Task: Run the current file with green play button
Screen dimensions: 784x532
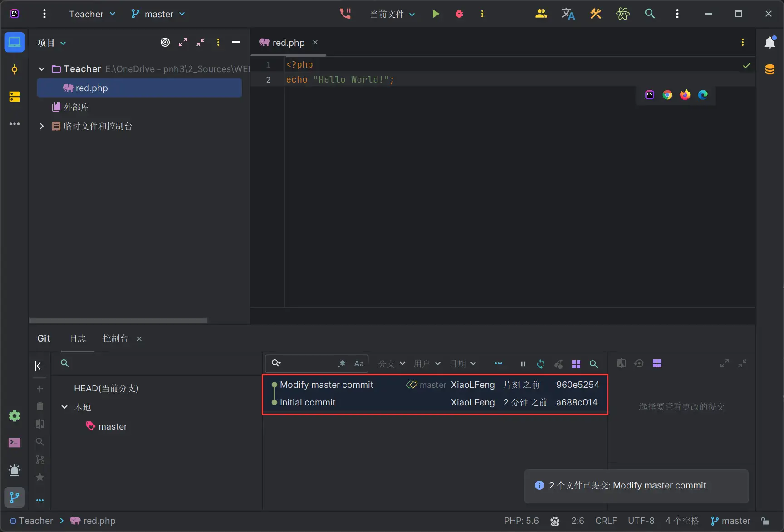Action: tap(436, 14)
